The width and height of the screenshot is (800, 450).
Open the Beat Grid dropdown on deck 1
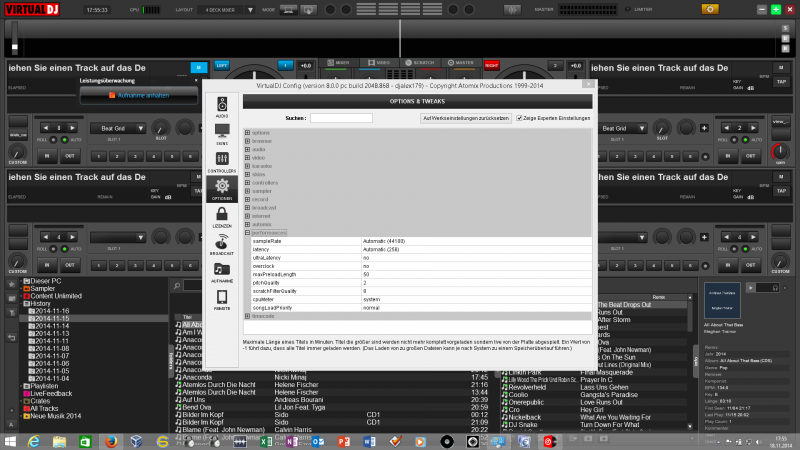click(140, 129)
